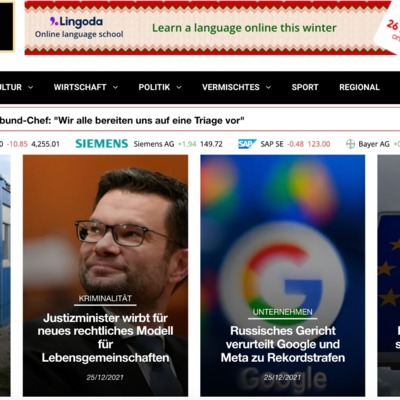Expand the Vermischtes menu chevron
Viewport: 400px width, 400px height.
tap(268, 87)
